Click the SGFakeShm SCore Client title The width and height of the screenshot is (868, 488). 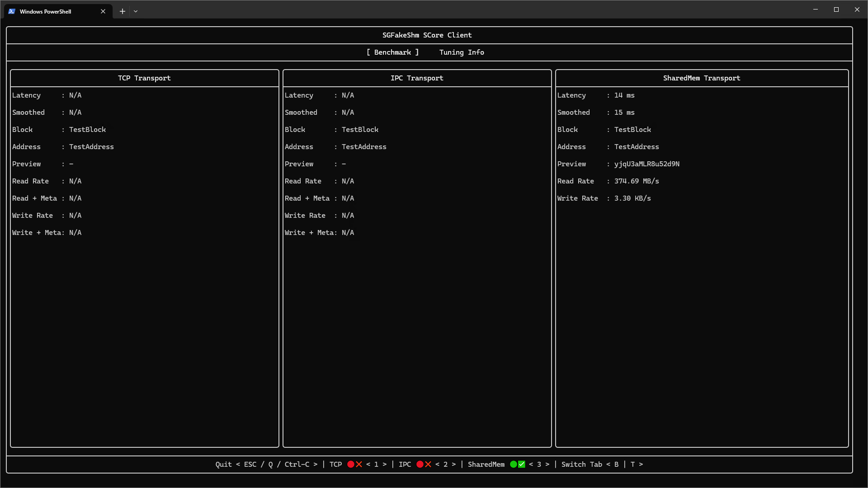pyautogui.click(x=427, y=35)
